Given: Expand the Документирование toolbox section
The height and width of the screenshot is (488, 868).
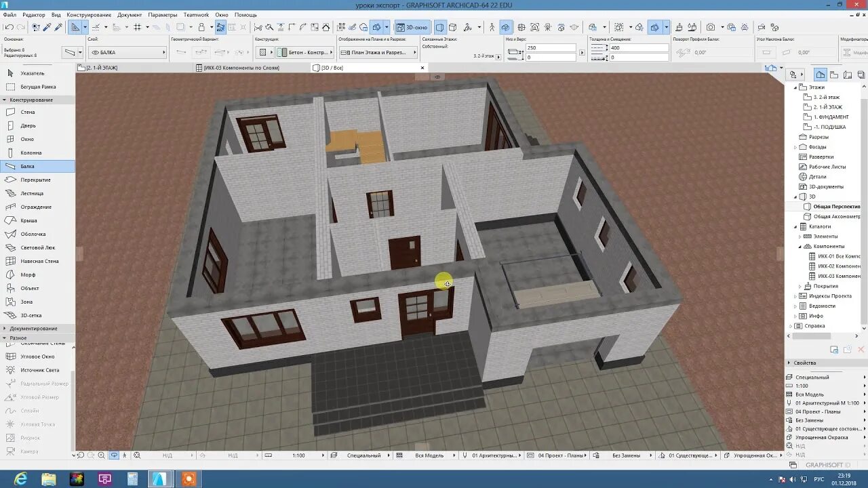Looking at the screenshot, I should click(x=37, y=329).
